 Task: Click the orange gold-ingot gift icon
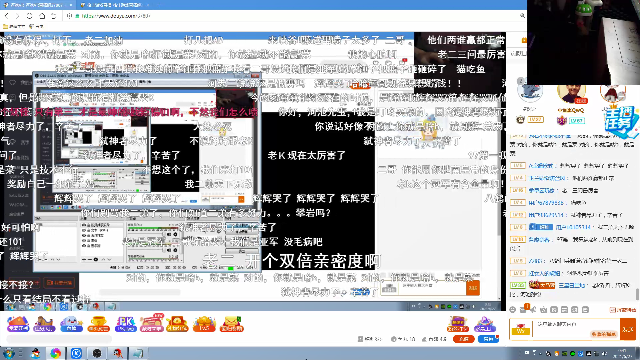[x=204, y=324]
